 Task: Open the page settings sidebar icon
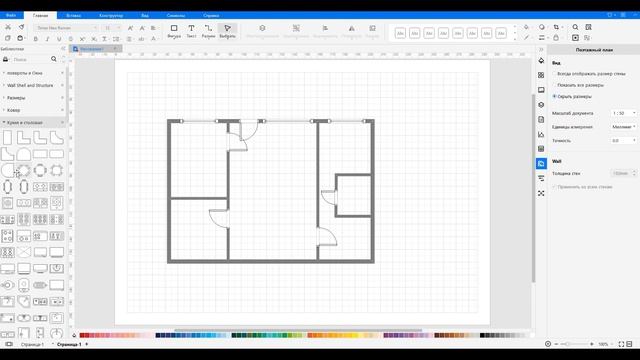[x=541, y=120]
